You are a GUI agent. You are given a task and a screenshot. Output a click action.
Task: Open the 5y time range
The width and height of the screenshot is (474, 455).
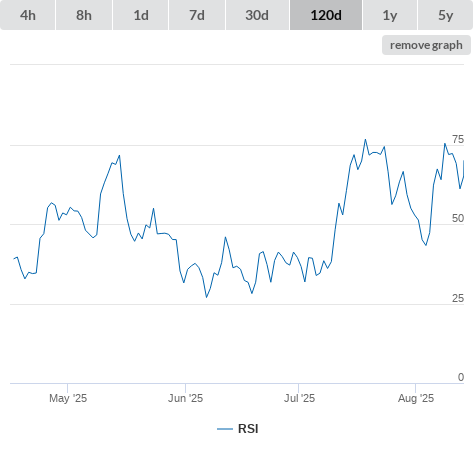446,15
